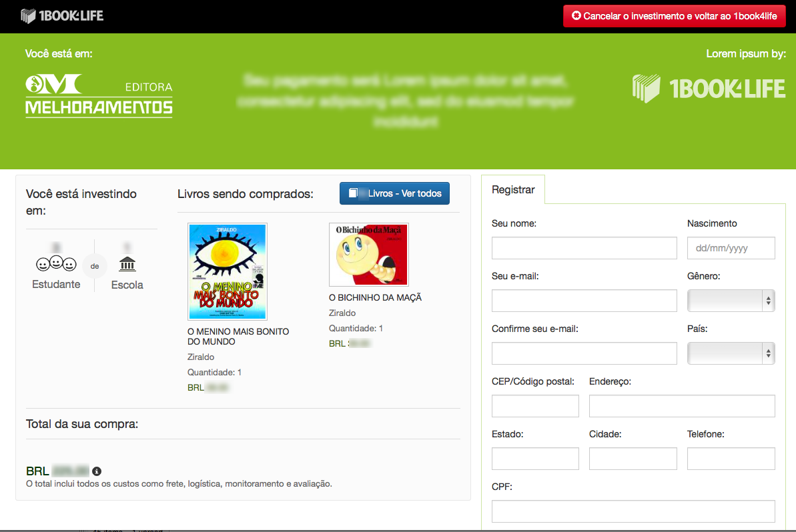Click the Cidade field
This screenshot has width=796, height=532.
click(x=633, y=459)
